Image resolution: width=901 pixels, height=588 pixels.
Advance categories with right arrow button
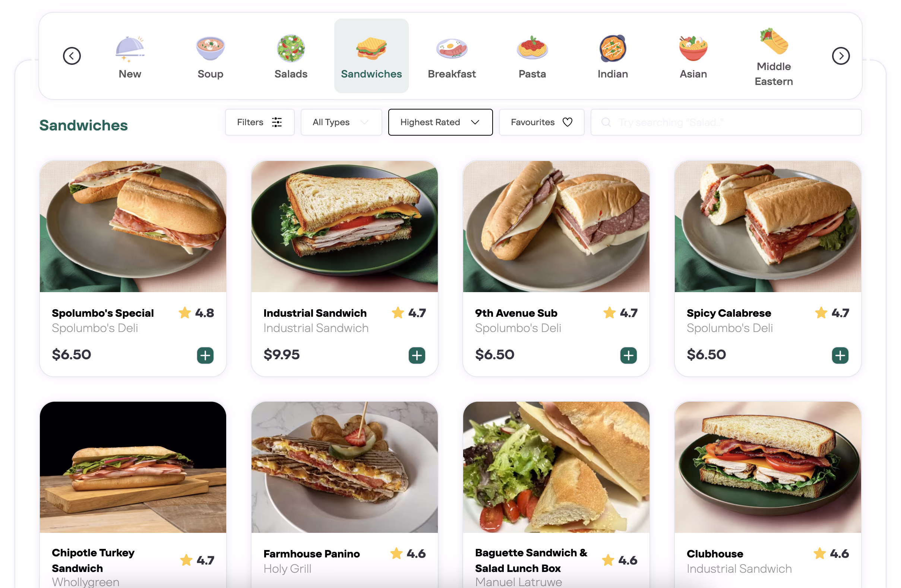[x=841, y=56]
